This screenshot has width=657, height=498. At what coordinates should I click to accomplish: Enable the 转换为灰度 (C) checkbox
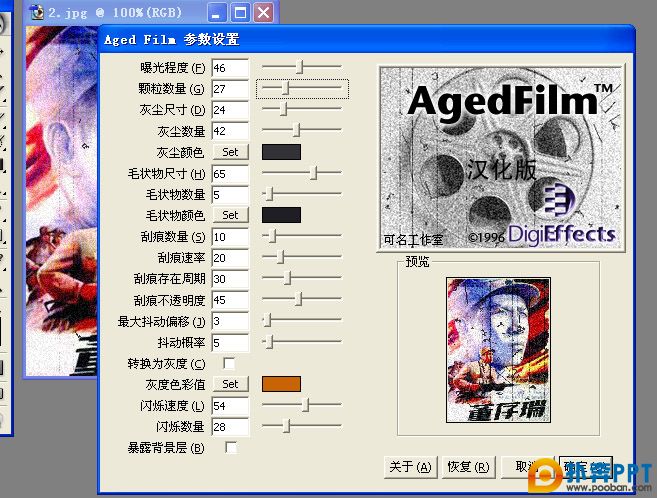pyautogui.click(x=229, y=364)
